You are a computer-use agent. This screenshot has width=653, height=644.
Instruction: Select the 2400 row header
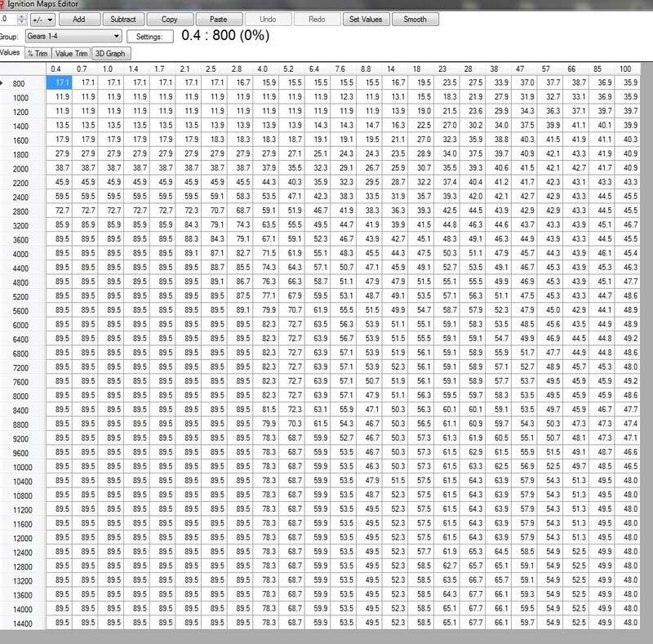point(23,197)
